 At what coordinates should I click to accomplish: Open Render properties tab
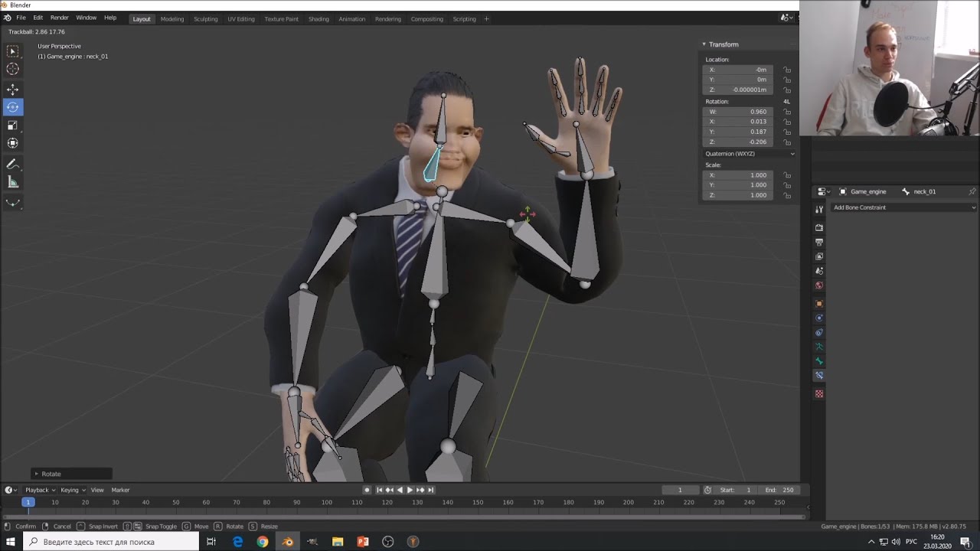[819, 227]
